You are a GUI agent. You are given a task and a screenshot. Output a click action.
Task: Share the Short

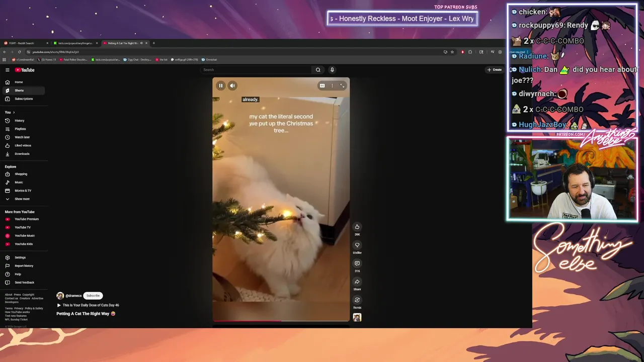click(x=357, y=282)
